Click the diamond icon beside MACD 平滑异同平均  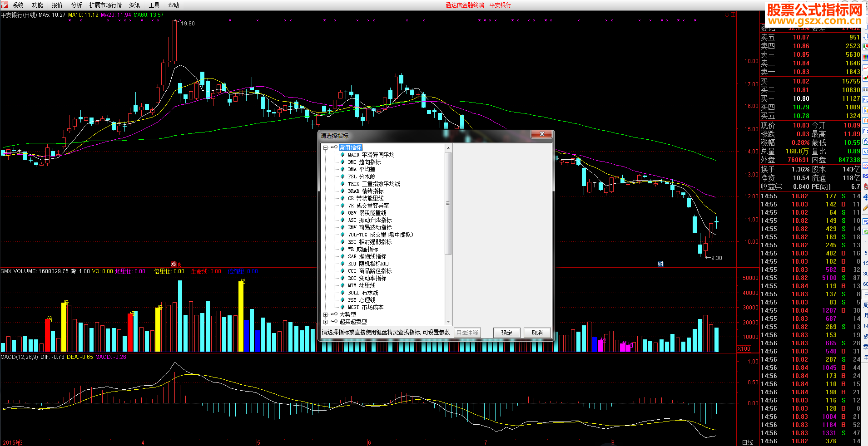(342, 155)
